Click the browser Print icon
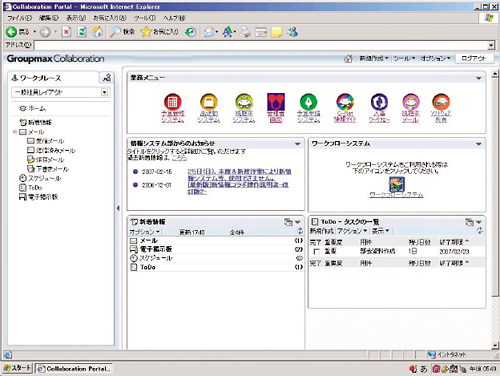 click(x=246, y=32)
